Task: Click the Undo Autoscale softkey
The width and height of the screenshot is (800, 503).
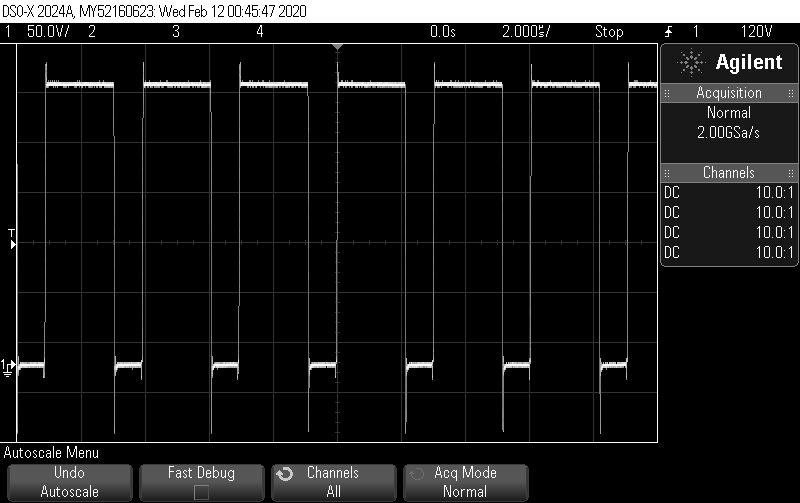Action: [69, 482]
